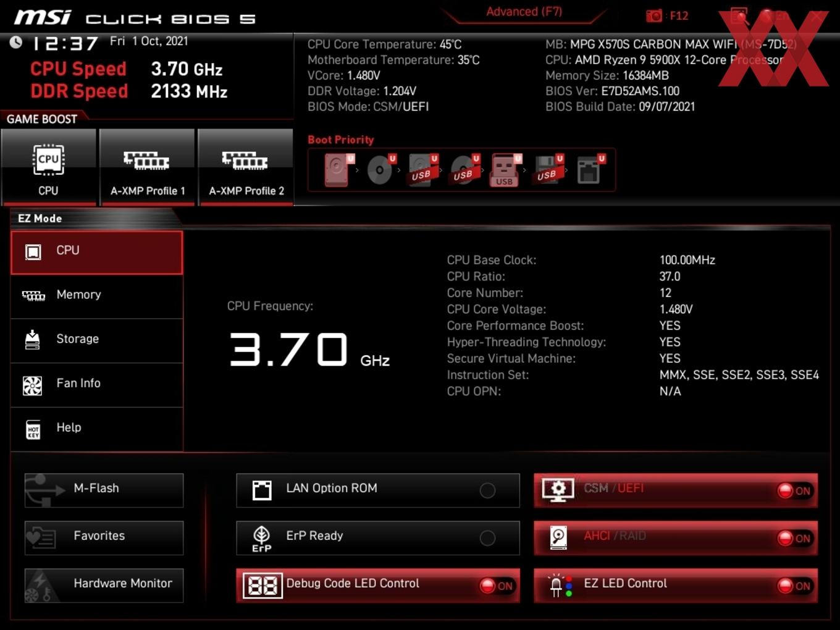Click BIOS Ver E7D52AMS.100 line
The height and width of the screenshot is (630, 840).
coord(612,91)
